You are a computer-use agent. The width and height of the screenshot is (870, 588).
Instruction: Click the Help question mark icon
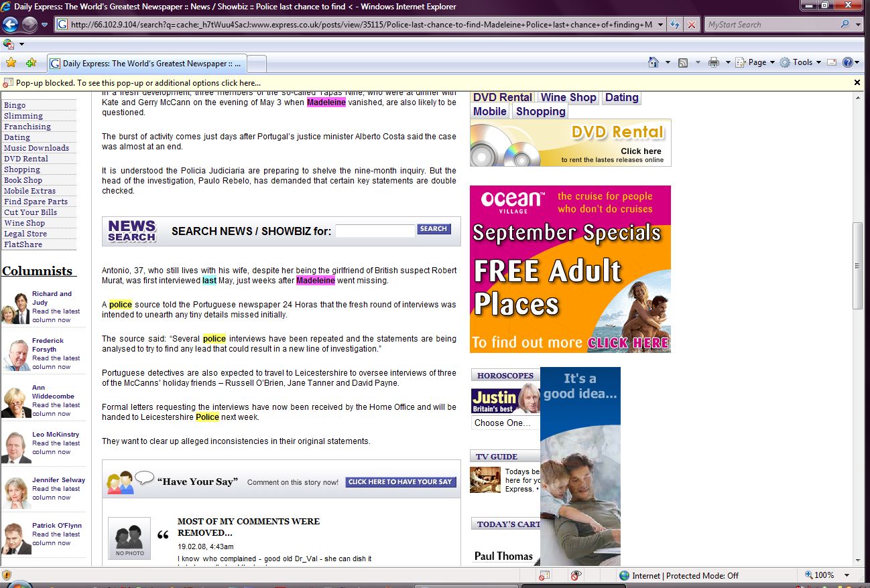(848, 62)
